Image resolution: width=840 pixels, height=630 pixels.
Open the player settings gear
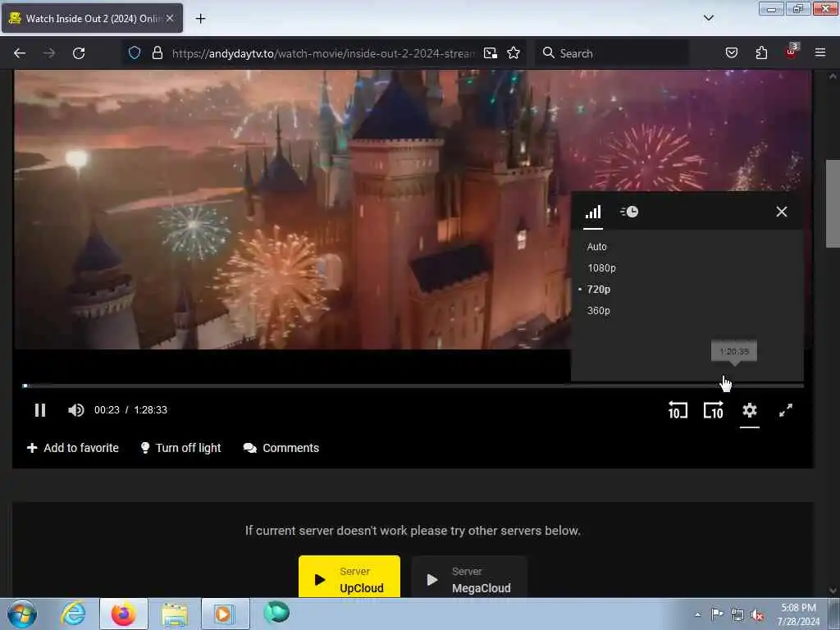point(750,411)
